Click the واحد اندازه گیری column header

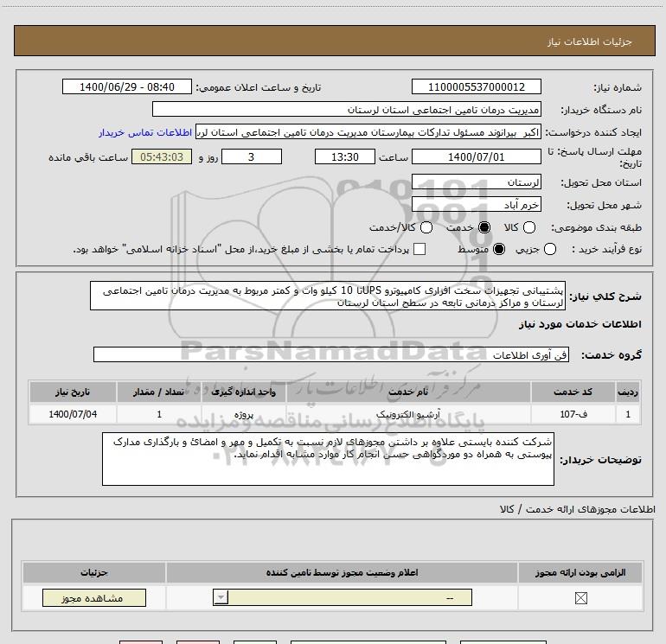(244, 392)
